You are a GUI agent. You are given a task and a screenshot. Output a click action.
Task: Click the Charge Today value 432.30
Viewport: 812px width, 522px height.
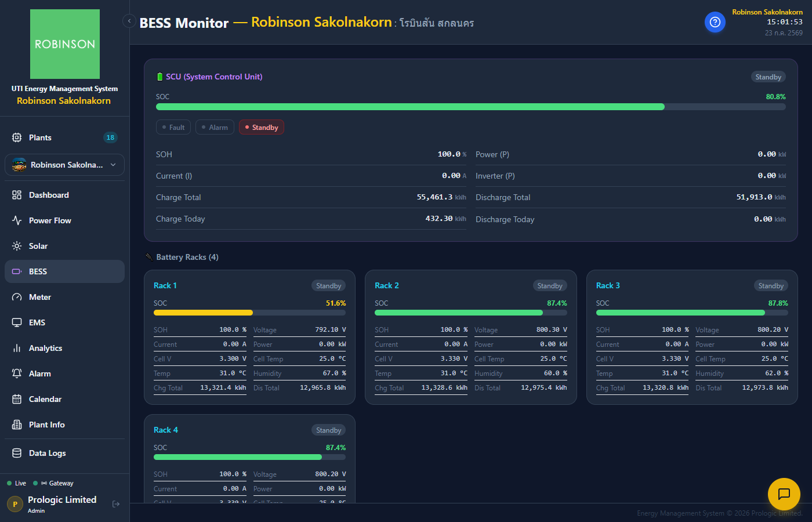[438, 219]
